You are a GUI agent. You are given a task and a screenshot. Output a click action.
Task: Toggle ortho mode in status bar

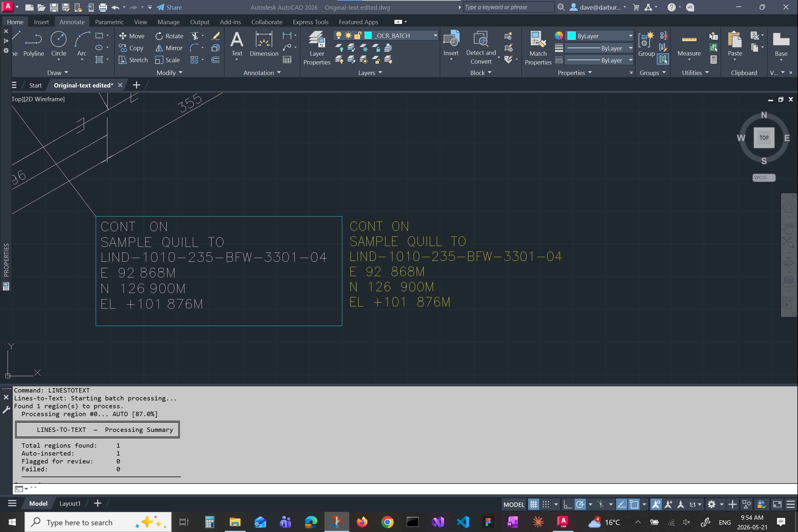pos(567,505)
